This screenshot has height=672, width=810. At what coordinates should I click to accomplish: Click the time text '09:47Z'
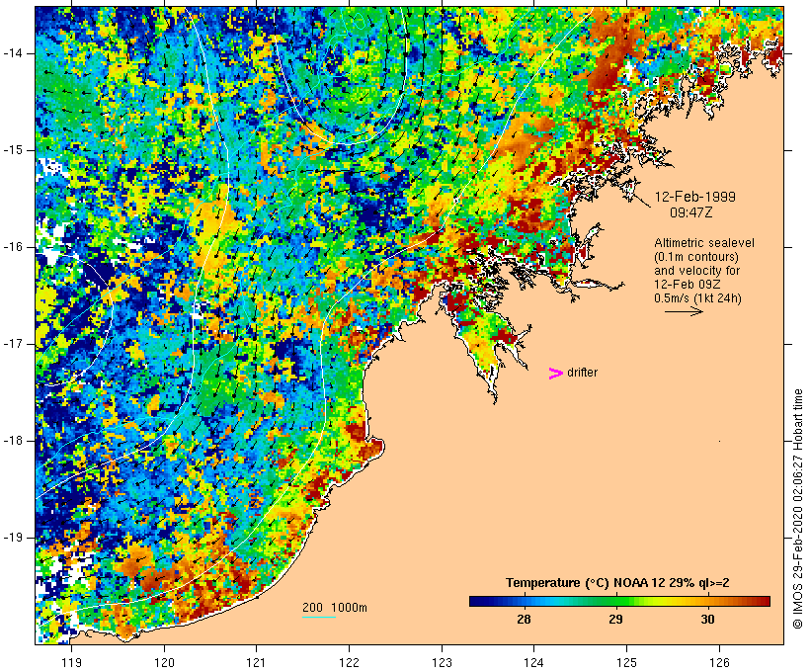pos(691,212)
